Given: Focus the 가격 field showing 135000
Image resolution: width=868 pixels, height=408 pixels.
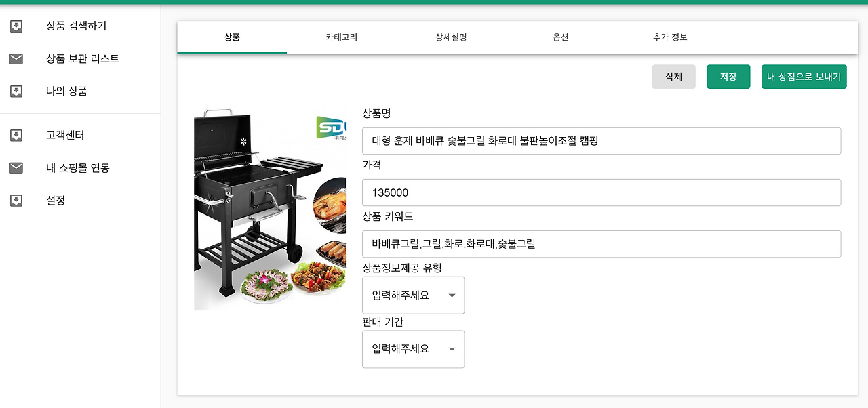Looking at the screenshot, I should click(601, 192).
